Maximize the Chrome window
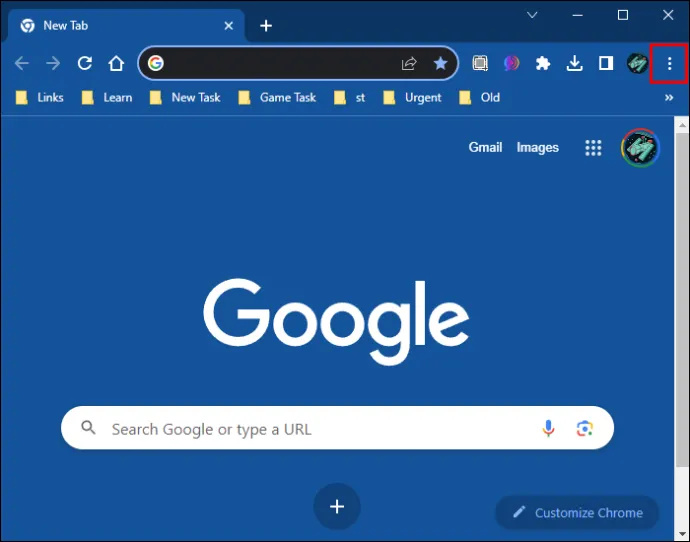 click(623, 15)
